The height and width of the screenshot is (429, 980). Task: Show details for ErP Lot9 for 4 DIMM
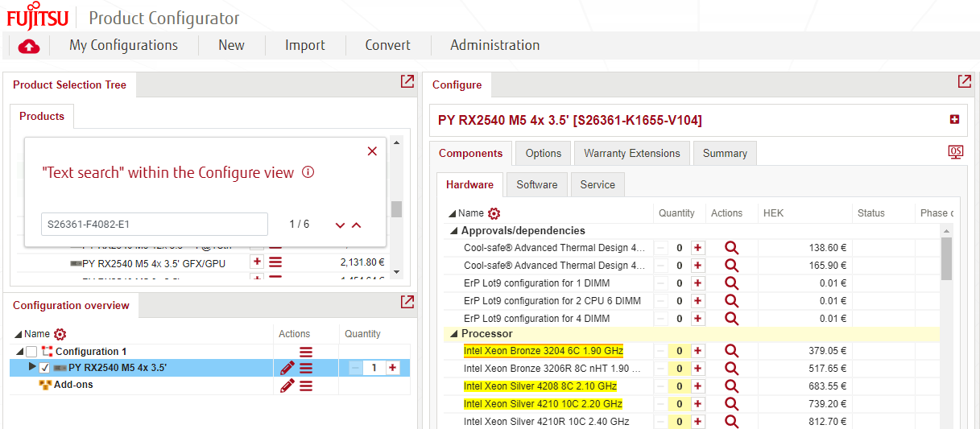tap(731, 319)
